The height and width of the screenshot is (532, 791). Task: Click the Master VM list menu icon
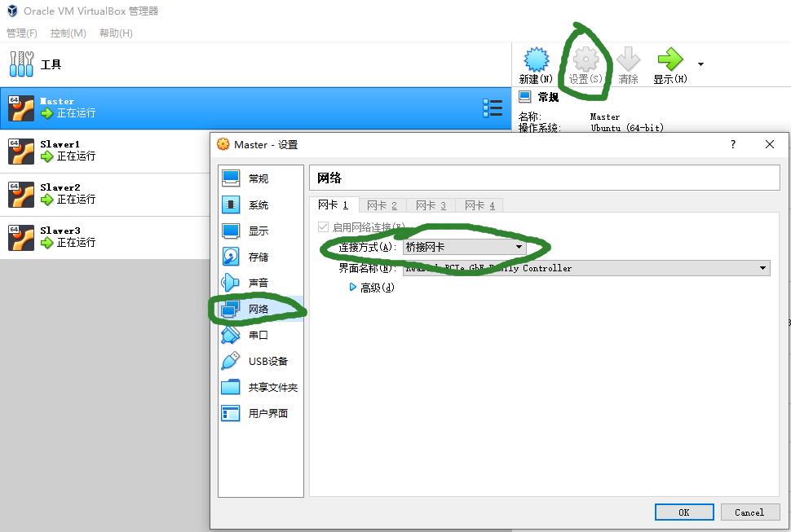coord(492,108)
